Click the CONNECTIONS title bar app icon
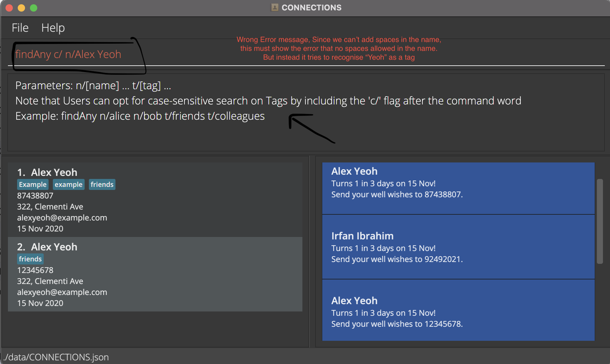Viewport: 610px width, 364px height. (x=275, y=7)
